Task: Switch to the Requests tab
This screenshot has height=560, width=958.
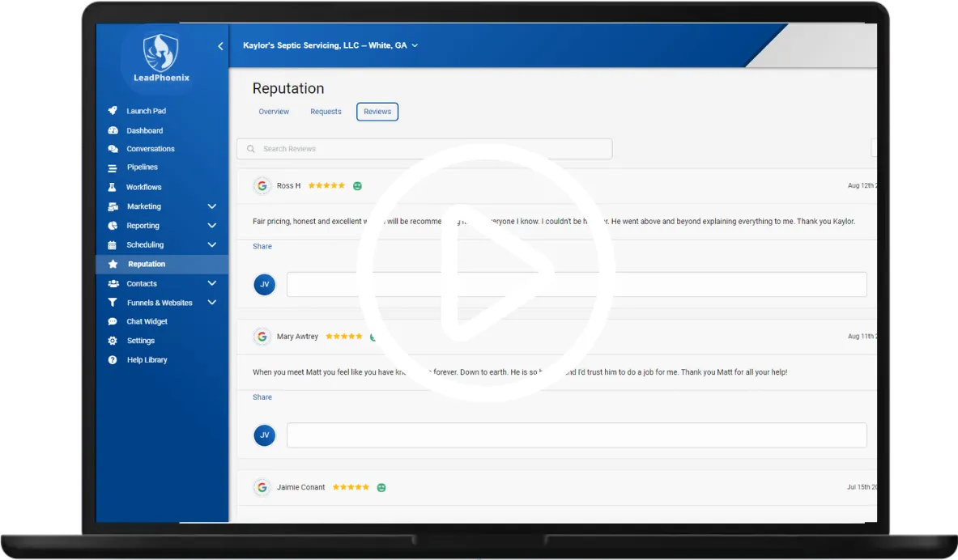Action: click(326, 112)
